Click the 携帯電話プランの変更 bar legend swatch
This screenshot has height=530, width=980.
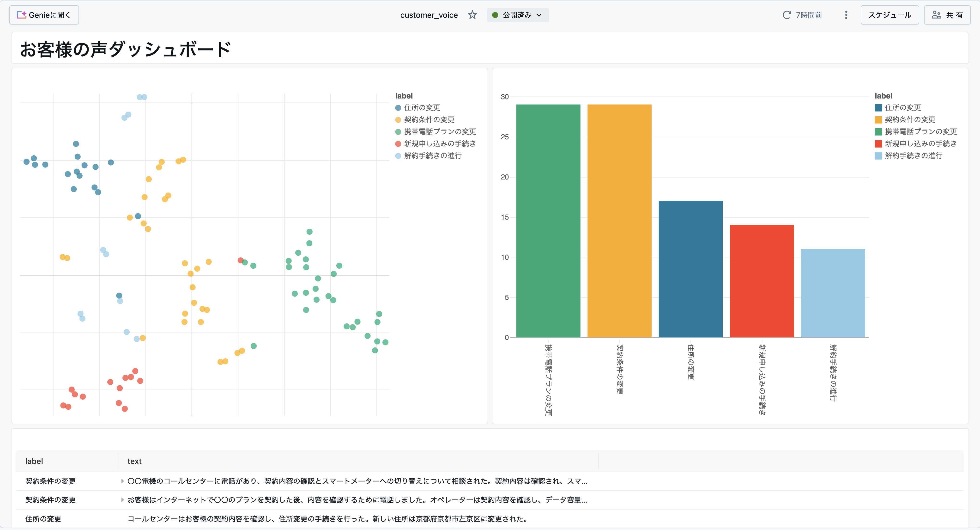coord(878,132)
